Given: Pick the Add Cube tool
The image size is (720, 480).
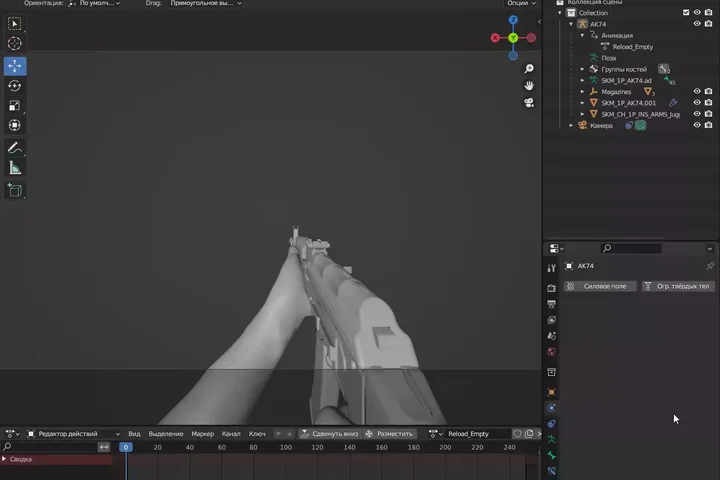Looking at the screenshot, I should (15, 190).
